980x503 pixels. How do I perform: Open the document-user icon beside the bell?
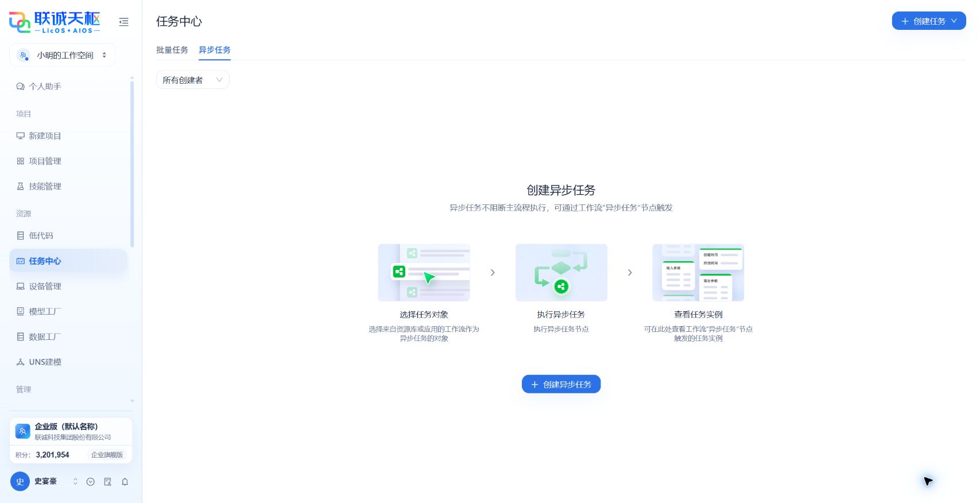coord(107,482)
